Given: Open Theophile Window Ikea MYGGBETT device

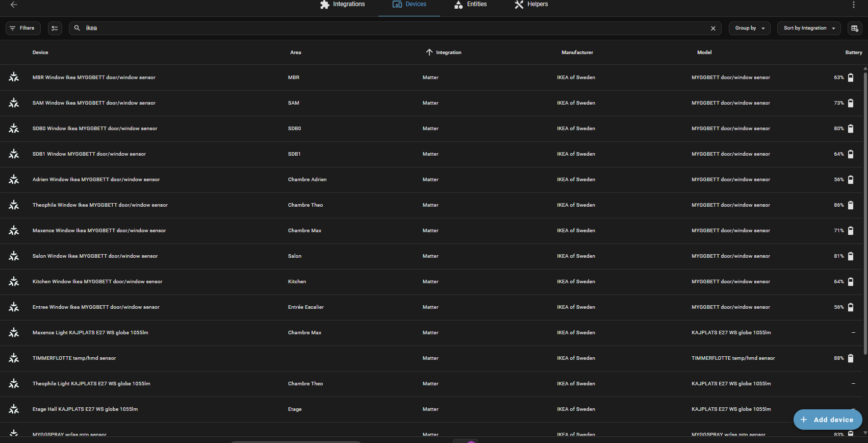Looking at the screenshot, I should (100, 205).
